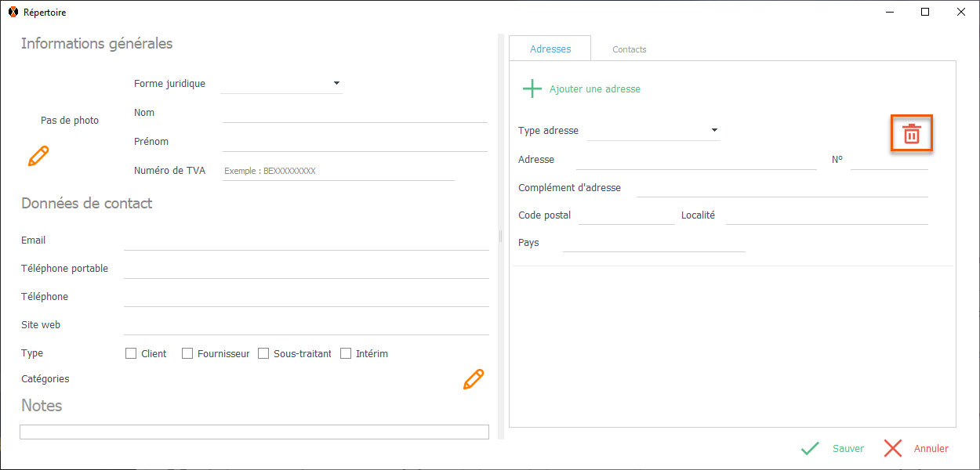The width and height of the screenshot is (980, 470).
Task: Click the Ajouter une adresse link
Action: click(x=595, y=89)
